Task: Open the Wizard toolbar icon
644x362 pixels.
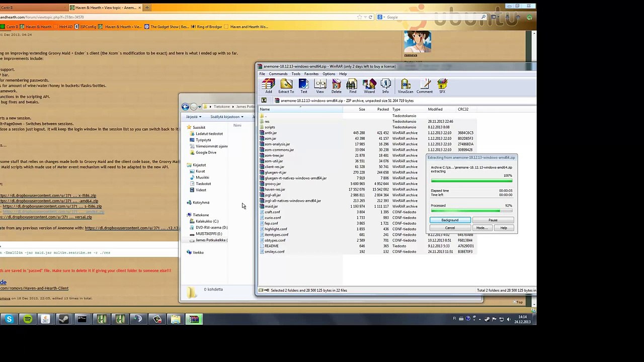Action: pos(369,86)
